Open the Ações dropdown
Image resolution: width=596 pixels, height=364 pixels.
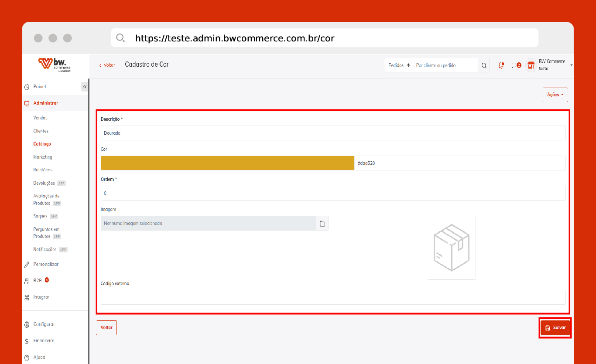tap(555, 95)
